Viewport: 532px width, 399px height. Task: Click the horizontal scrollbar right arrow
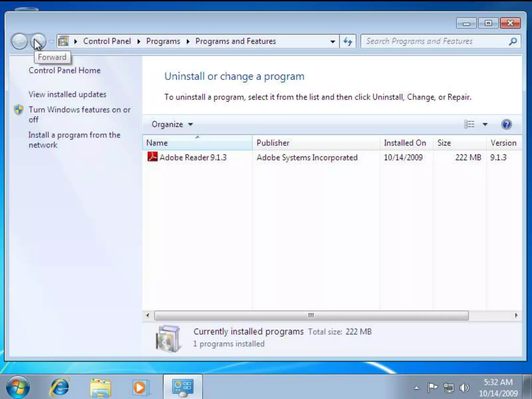click(516, 315)
